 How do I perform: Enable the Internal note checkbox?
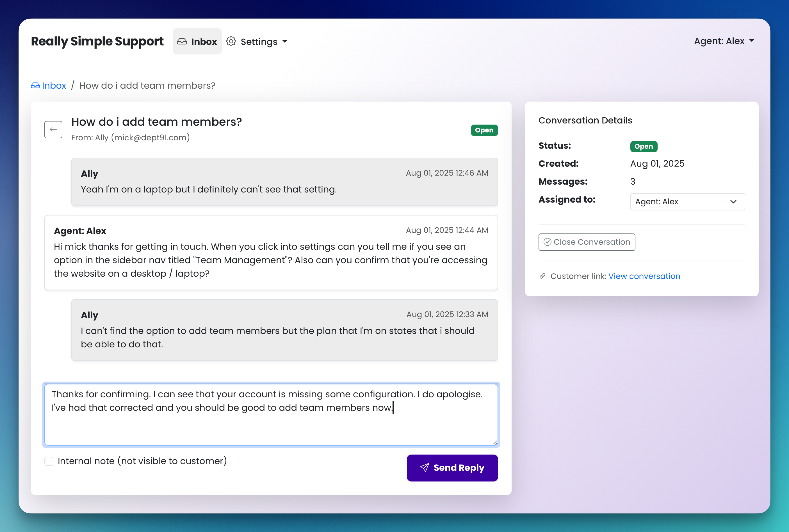pos(49,461)
